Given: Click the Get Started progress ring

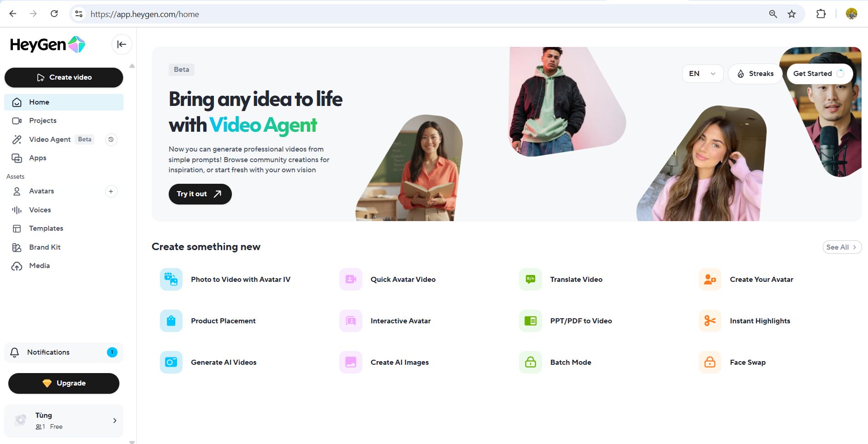Looking at the screenshot, I should (x=840, y=74).
